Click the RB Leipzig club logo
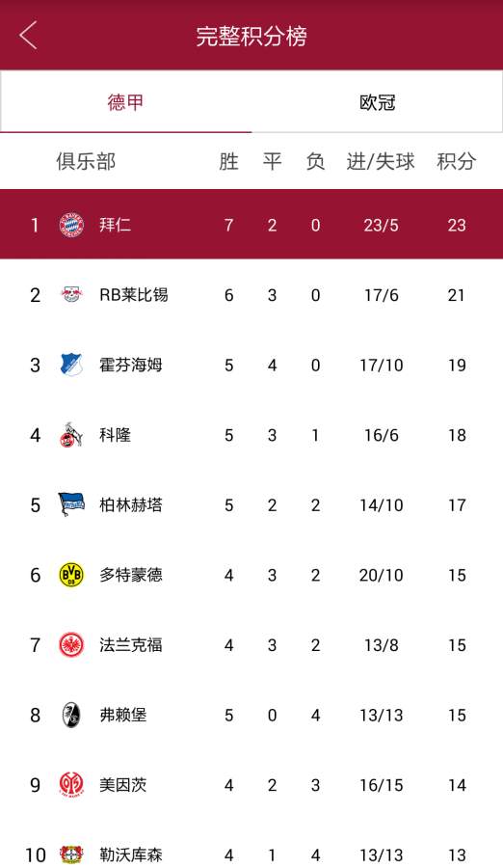503x868 pixels. [71, 294]
